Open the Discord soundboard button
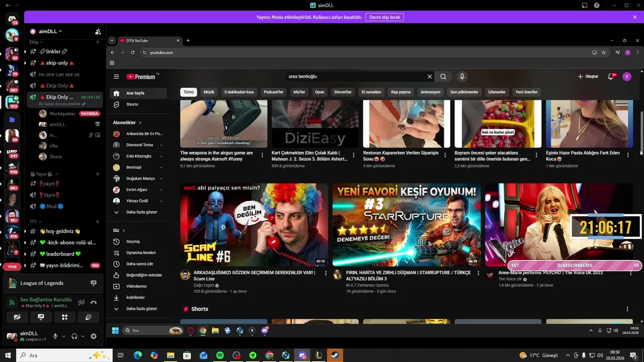The width and height of the screenshot is (644, 362). 89,317
